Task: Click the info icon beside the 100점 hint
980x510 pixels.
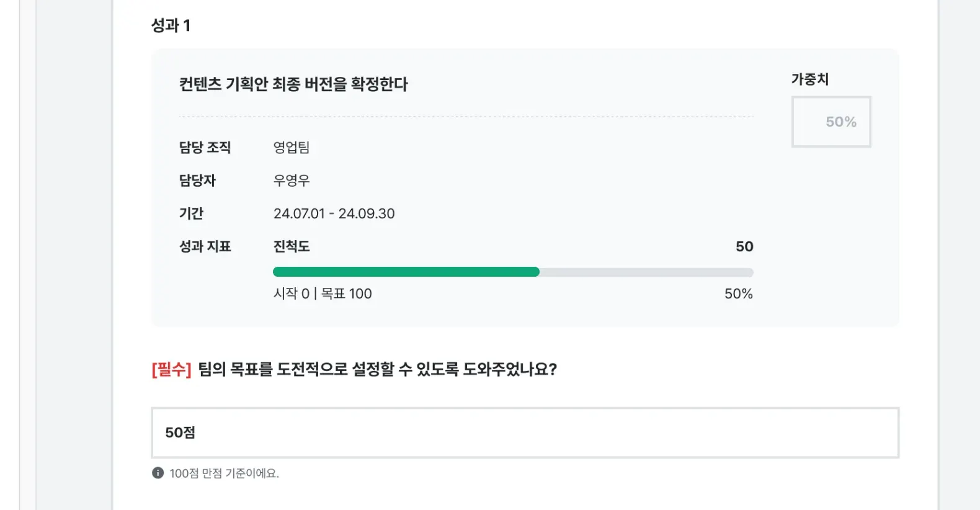Action: pyautogui.click(x=158, y=473)
